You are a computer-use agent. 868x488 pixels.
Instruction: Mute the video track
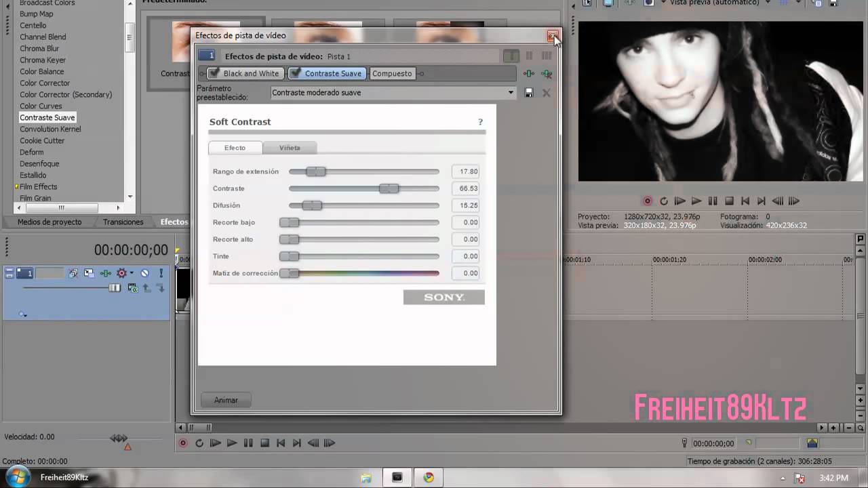tap(144, 273)
